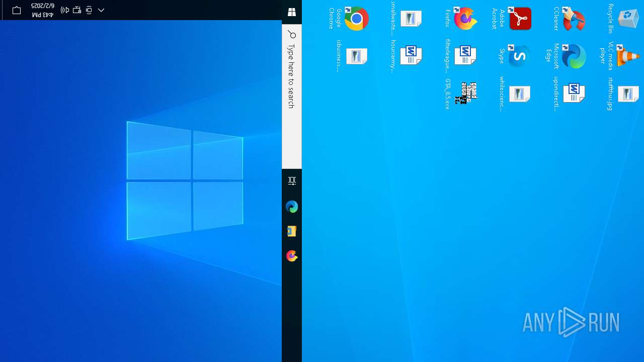Select the stuffthus.jpg image file
Viewport: 644px width, 362px height.
[623, 94]
